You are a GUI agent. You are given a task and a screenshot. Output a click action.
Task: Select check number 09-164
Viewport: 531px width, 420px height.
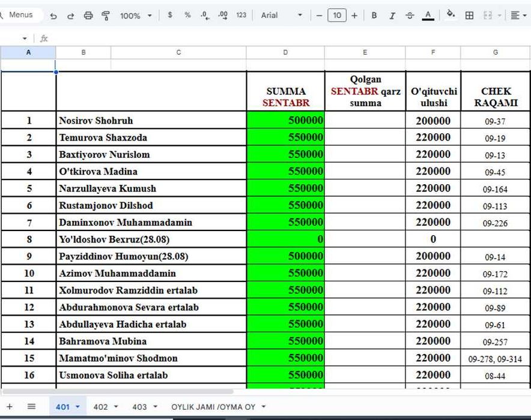pos(496,188)
